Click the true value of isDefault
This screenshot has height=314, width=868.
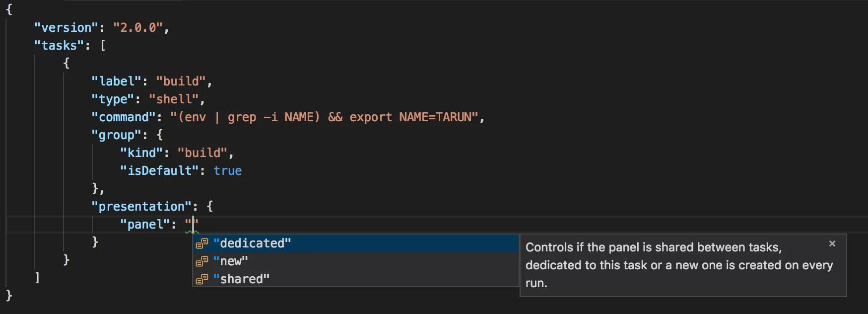click(x=228, y=171)
